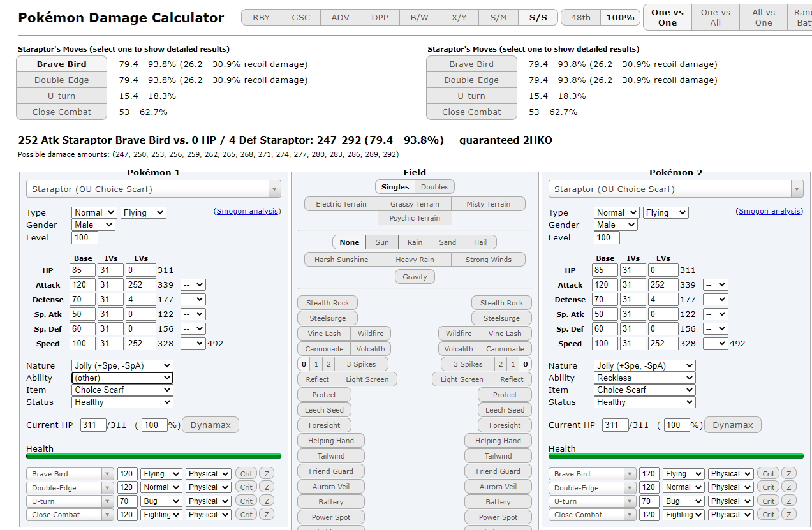The image size is (812, 530).
Task: Toggle Steelsurge on Pokémon 2's side
Action: (x=501, y=318)
